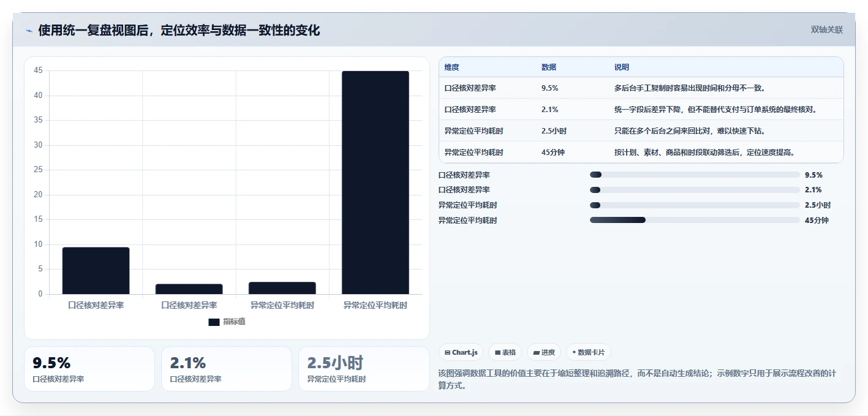The width and height of the screenshot is (868, 416).
Task: Click the note starting 只能在多个后台
Action: 690,131
